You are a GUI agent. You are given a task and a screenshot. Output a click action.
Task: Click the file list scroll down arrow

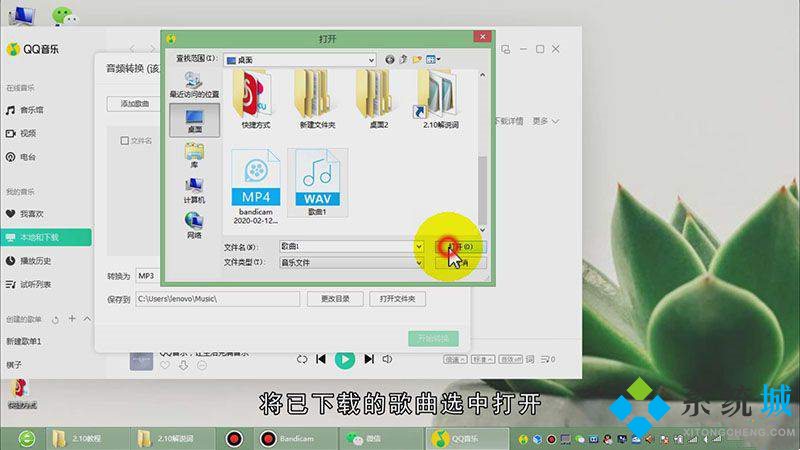pos(482,230)
